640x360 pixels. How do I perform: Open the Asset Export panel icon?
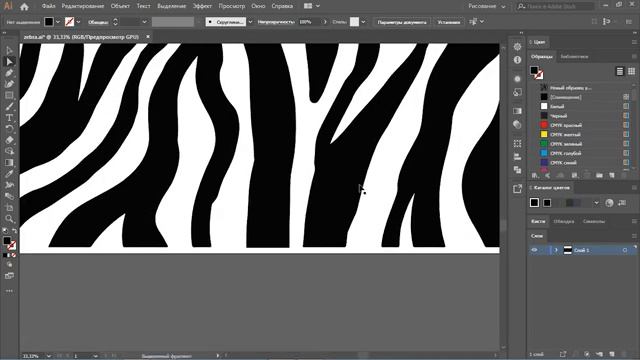[518, 189]
